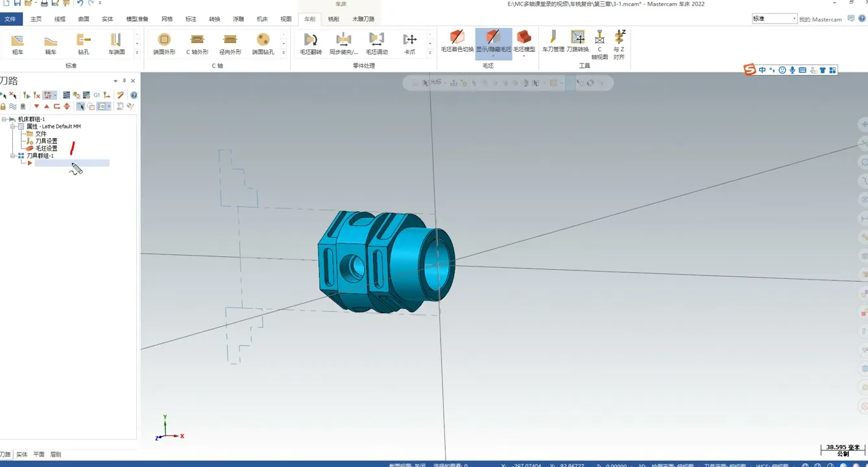Click the 我的 Mastercam link

point(820,19)
